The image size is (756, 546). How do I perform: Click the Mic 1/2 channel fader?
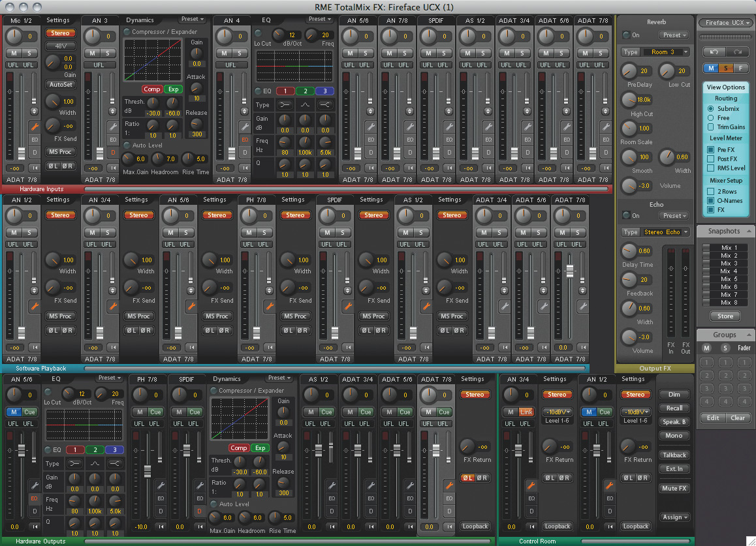tap(22, 151)
